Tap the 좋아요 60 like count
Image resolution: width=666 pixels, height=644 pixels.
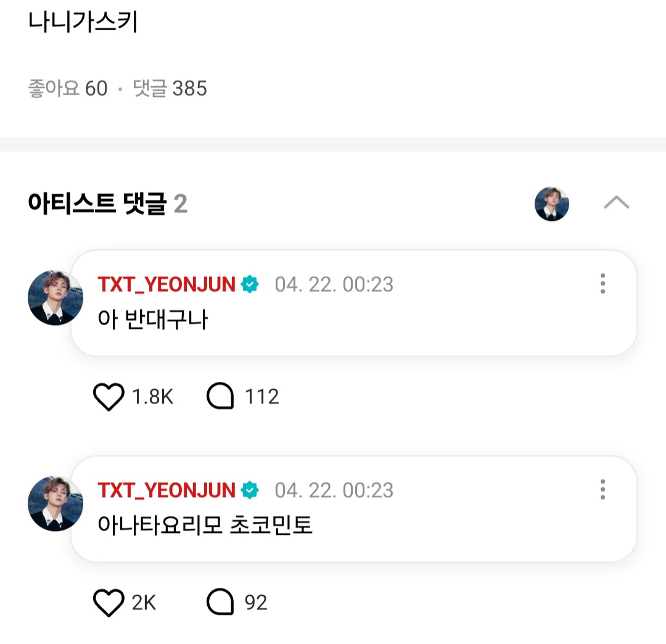[68, 88]
